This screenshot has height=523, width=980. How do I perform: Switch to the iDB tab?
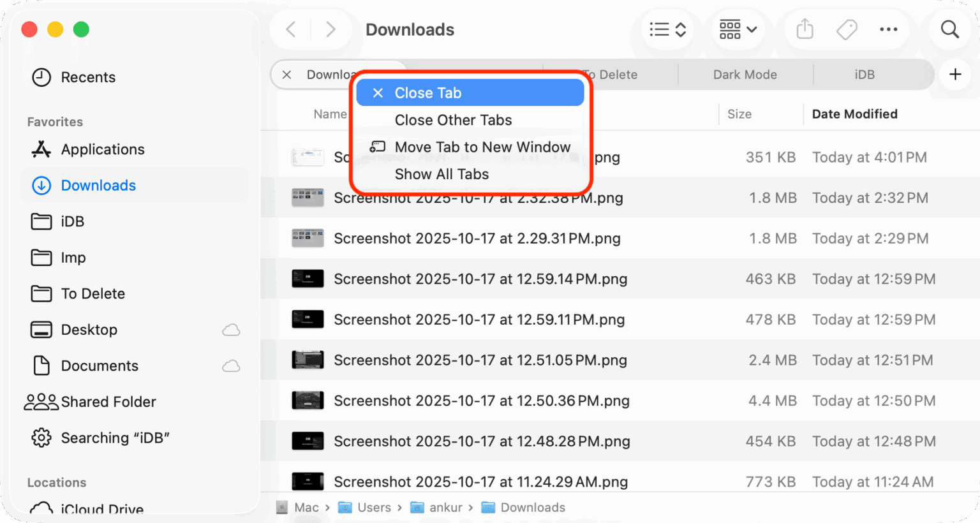click(865, 75)
